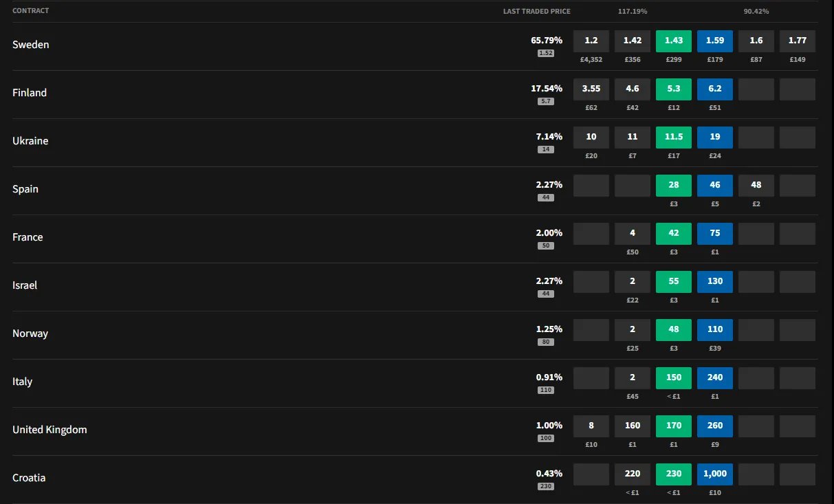Open the Sweden contract
This screenshot has width=834, height=504.
(x=31, y=45)
